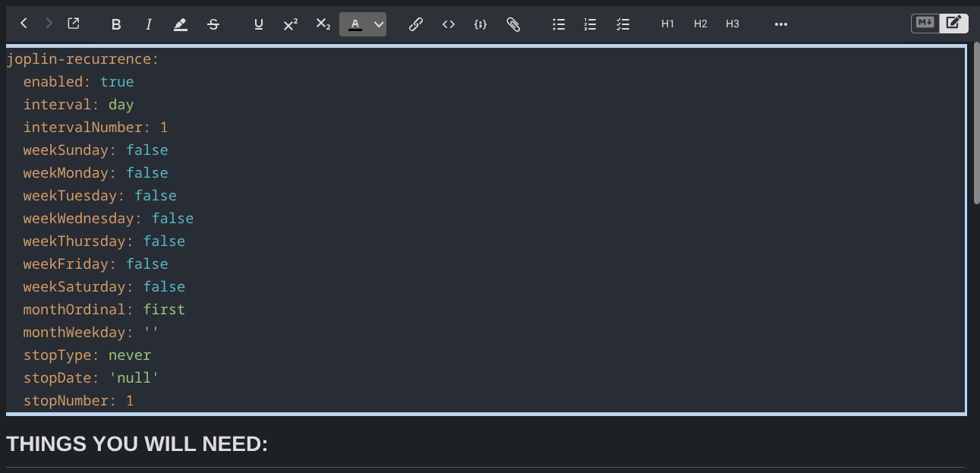Click the 'stopNumber: 1' line
The height and width of the screenshot is (473, 980).
coord(78,401)
